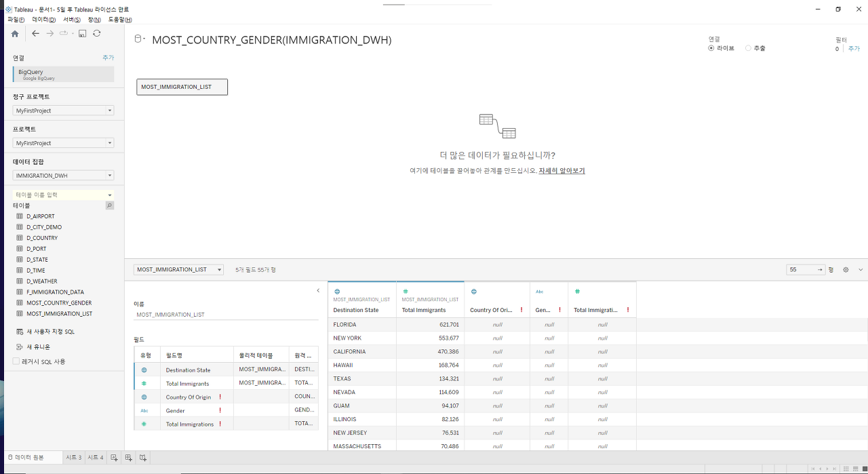Open the 창(N) menu

pos(94,20)
